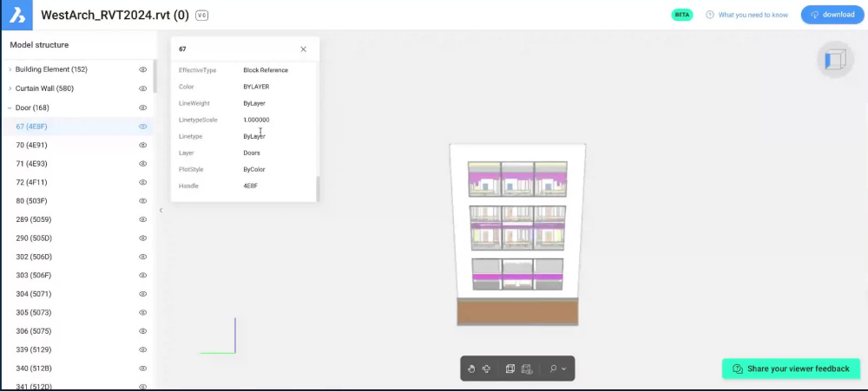Click the ByColor PlotStyle value
The width and height of the screenshot is (868, 391).
click(x=254, y=169)
